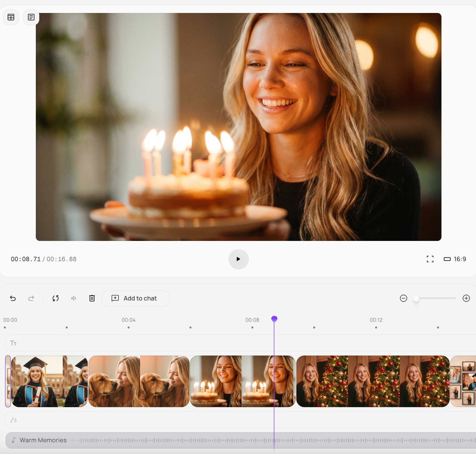Click the purple playhead marker

(x=274, y=319)
